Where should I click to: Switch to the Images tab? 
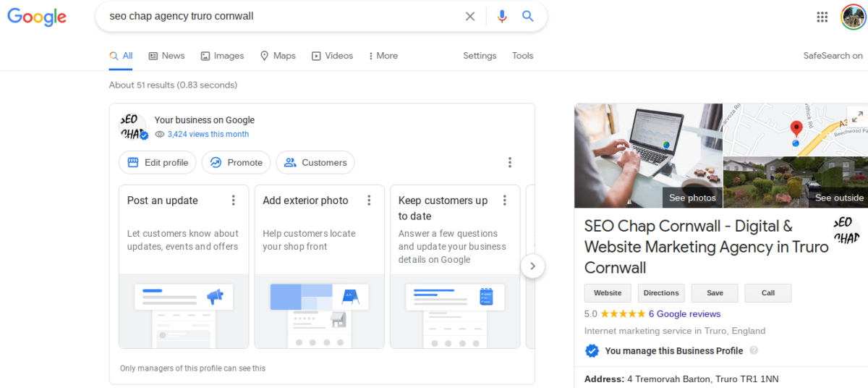(x=222, y=56)
